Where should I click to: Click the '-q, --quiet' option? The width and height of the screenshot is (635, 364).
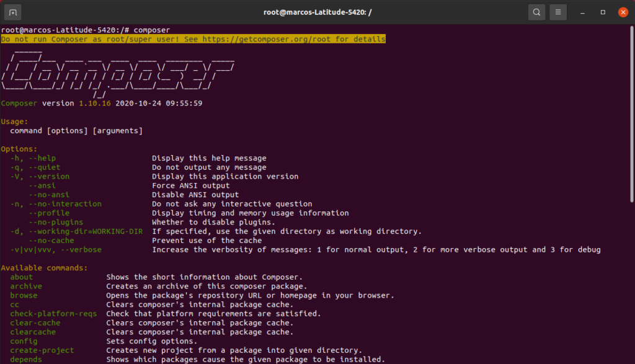tap(35, 167)
